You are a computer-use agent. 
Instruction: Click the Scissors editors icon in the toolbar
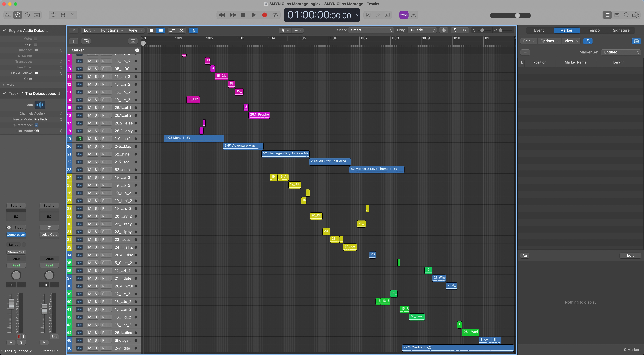[x=72, y=15]
